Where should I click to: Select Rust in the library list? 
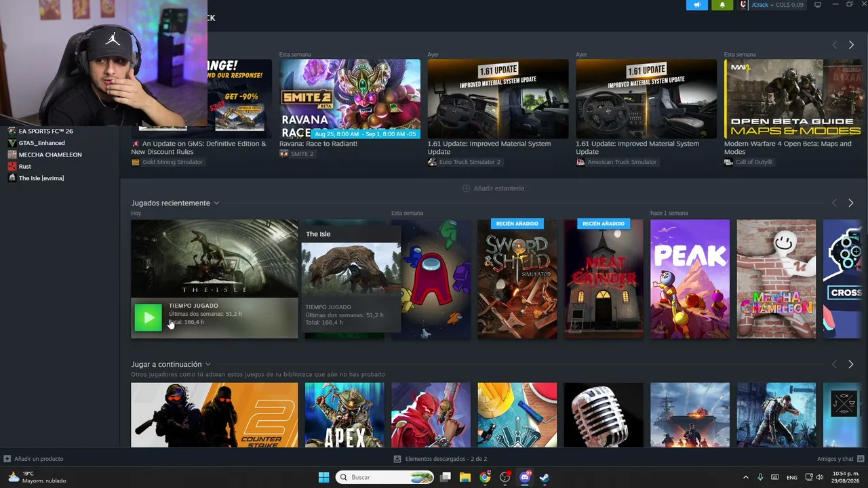pyautogui.click(x=25, y=166)
